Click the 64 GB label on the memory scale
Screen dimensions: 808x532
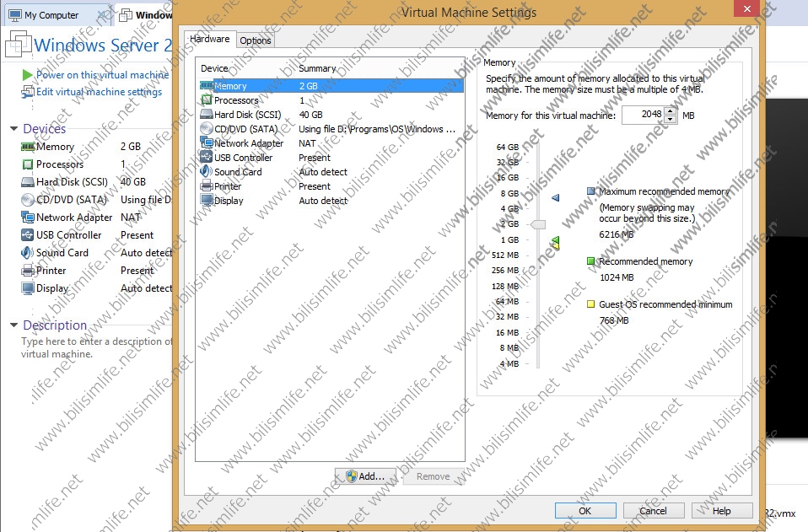[x=508, y=148]
